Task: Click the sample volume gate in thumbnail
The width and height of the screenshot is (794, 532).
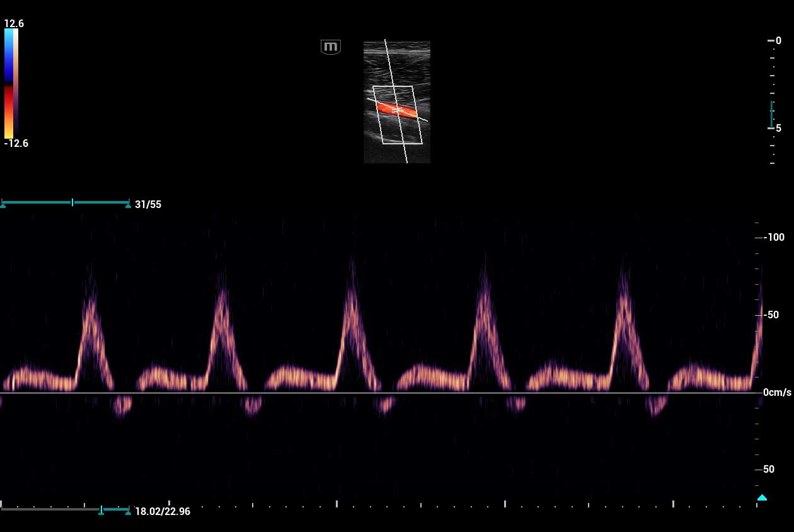Action: (x=397, y=109)
